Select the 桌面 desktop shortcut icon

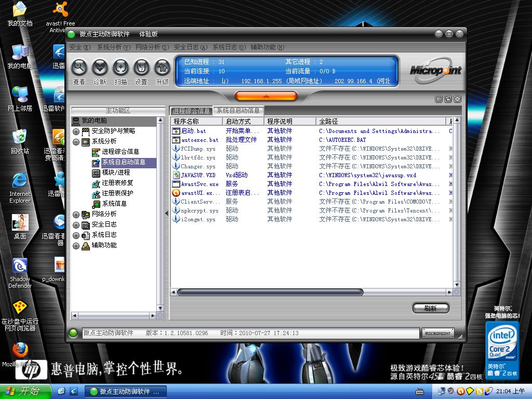pos(20,227)
